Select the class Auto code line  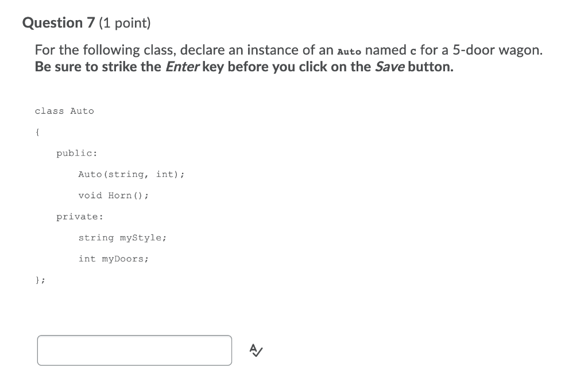64,111
